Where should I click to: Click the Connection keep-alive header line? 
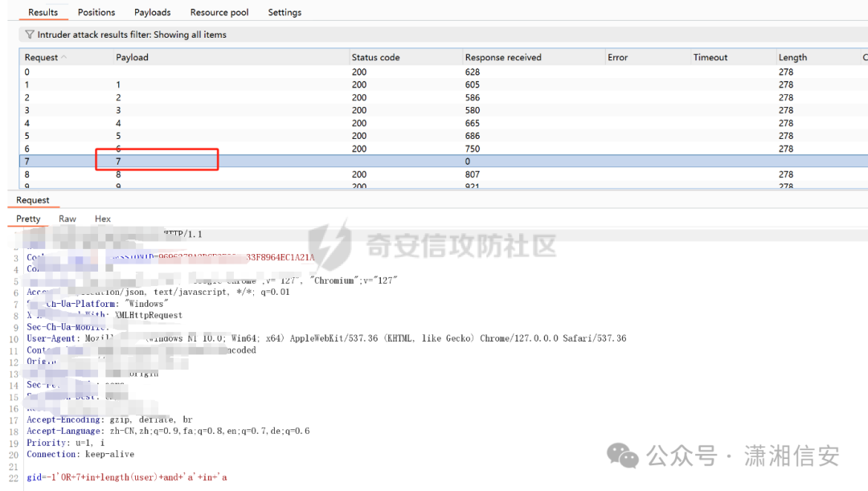[80, 454]
